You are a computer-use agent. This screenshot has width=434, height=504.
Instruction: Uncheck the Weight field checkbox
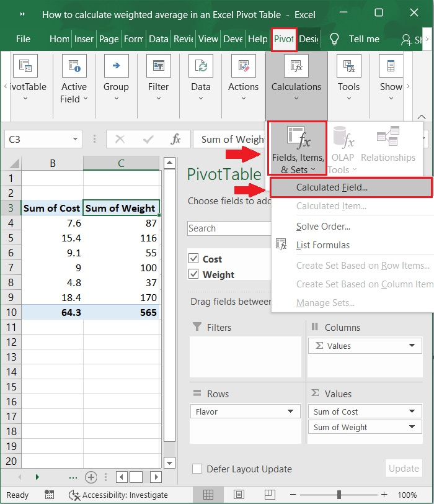193,274
